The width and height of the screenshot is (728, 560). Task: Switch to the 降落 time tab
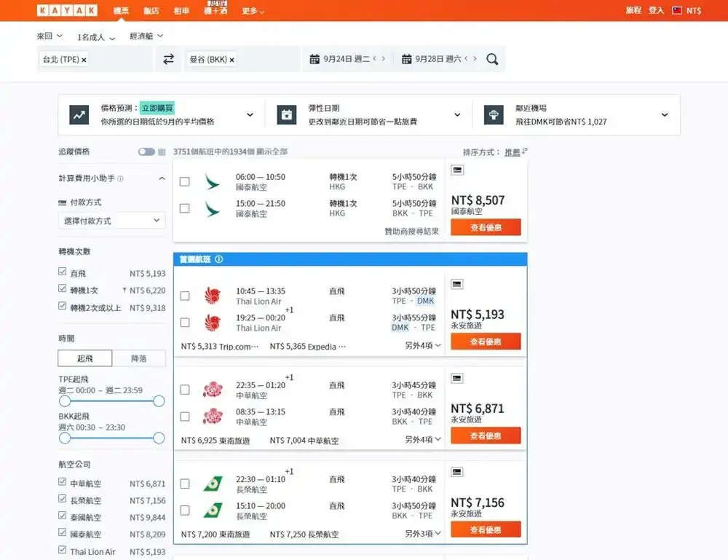click(x=138, y=358)
